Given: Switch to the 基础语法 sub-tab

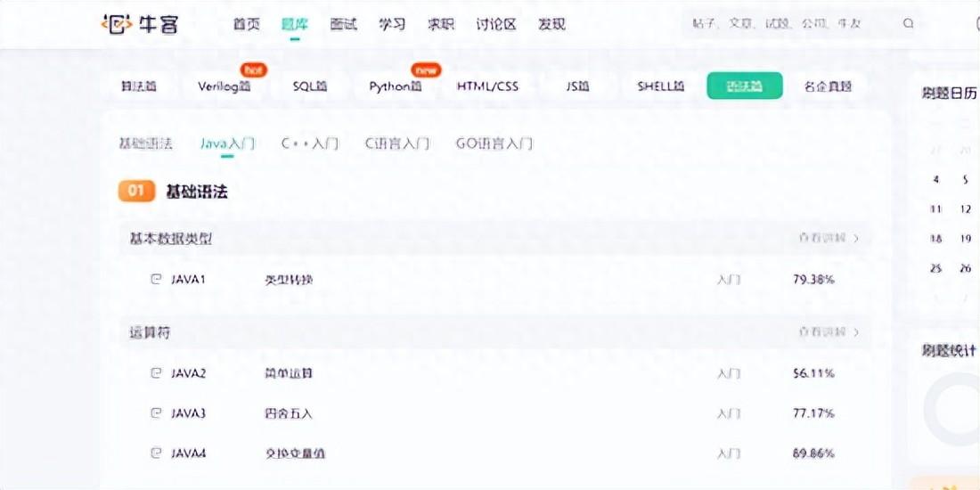Looking at the screenshot, I should [145, 143].
